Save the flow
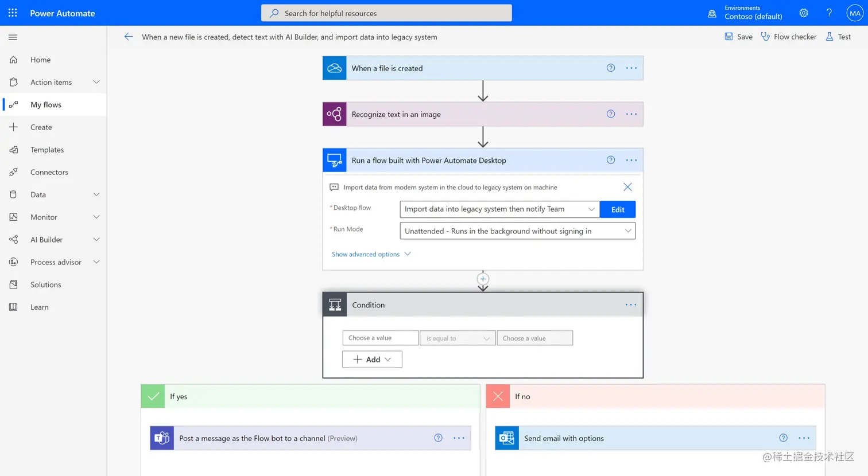This screenshot has height=476, width=868. tap(738, 37)
